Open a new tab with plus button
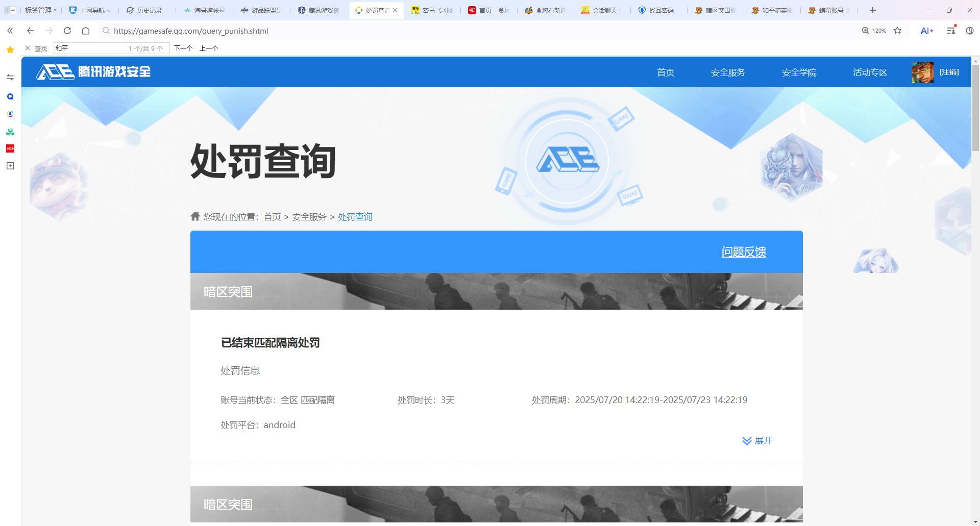The width and height of the screenshot is (980, 526). pos(873,10)
